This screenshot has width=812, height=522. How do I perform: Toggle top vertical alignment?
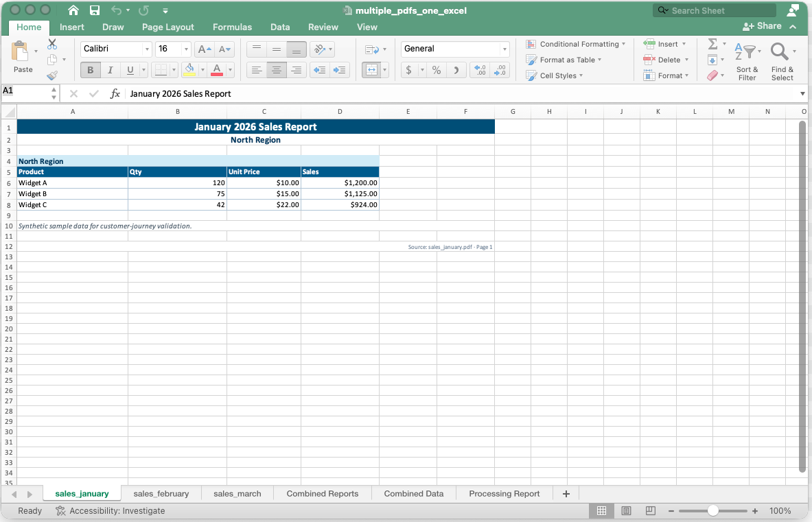pos(257,49)
